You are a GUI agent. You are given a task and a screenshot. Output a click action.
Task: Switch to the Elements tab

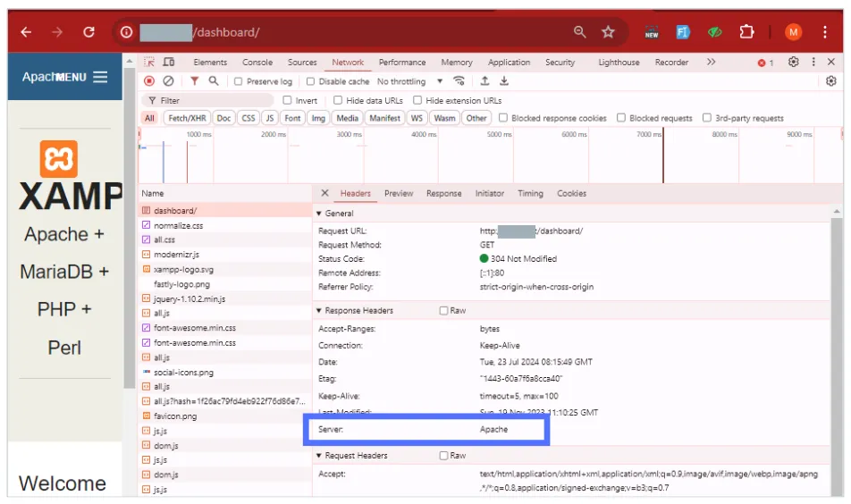210,63
